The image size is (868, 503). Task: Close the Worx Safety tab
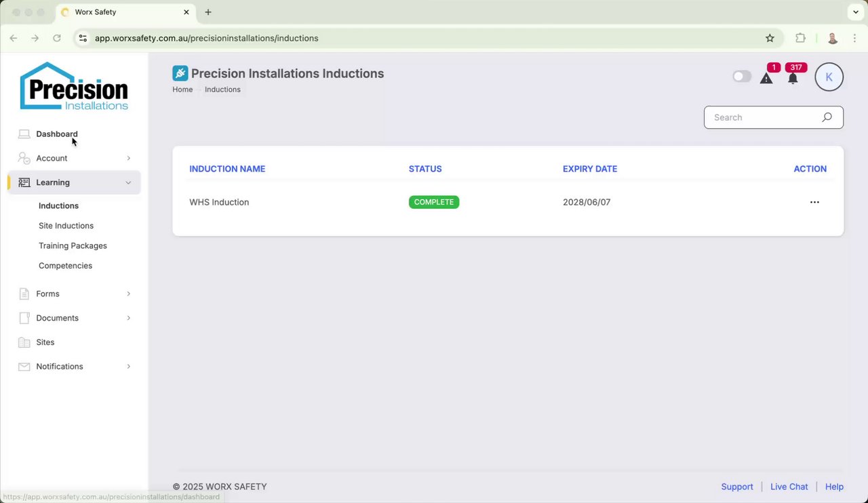click(186, 12)
